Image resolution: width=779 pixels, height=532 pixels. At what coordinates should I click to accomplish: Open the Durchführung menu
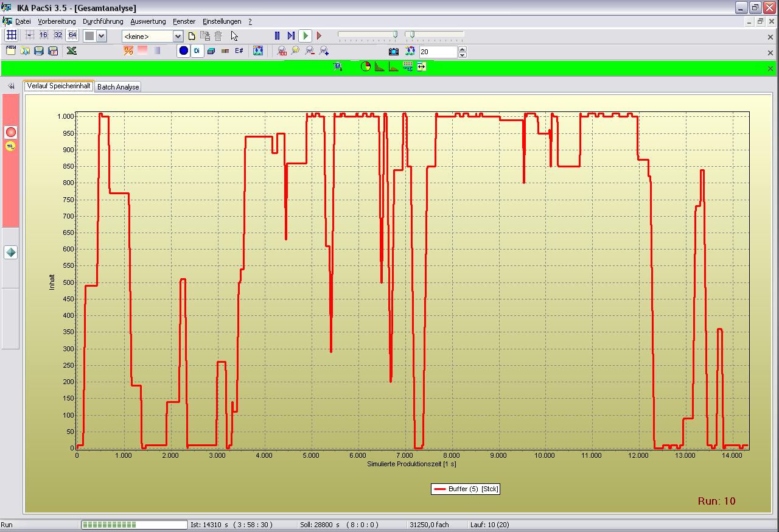(x=103, y=21)
